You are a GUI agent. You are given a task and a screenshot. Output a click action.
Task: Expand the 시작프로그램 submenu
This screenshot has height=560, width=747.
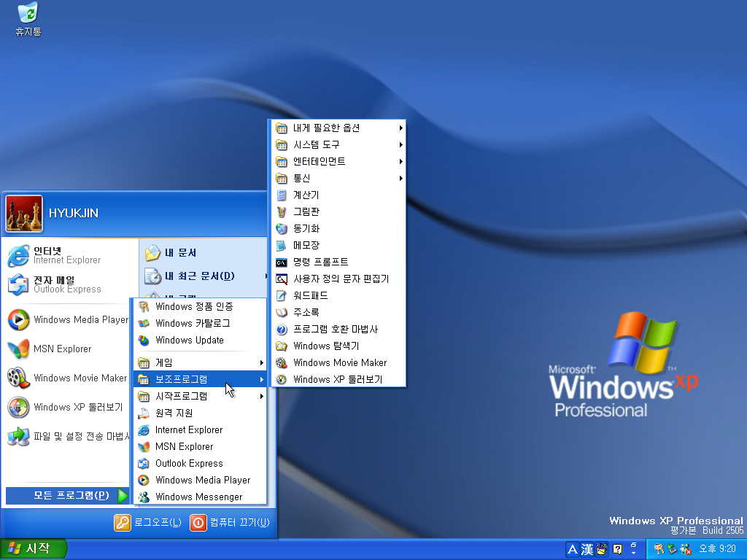pos(200,396)
